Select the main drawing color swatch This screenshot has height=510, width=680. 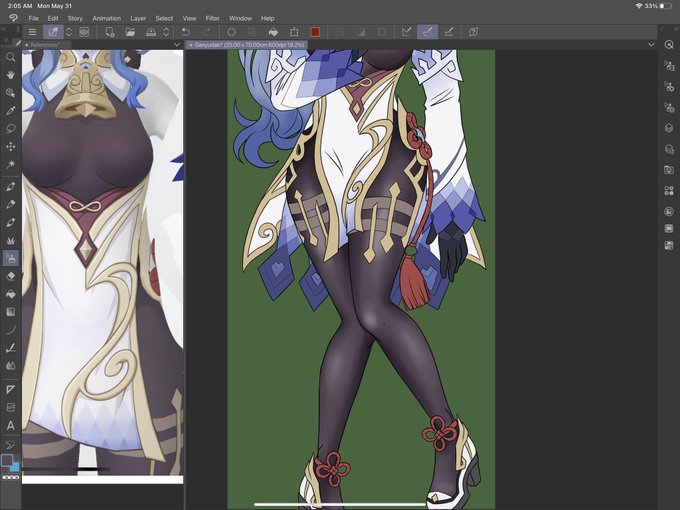(x=7, y=460)
